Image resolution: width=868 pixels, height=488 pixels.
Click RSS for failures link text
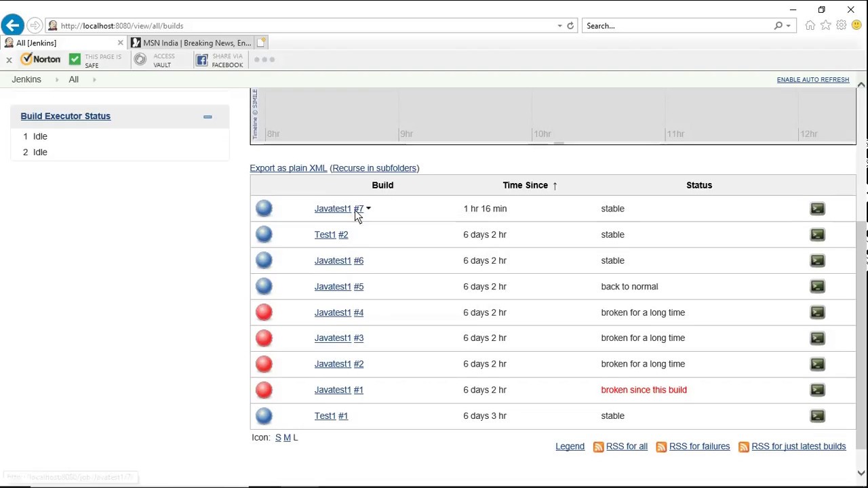pyautogui.click(x=699, y=447)
